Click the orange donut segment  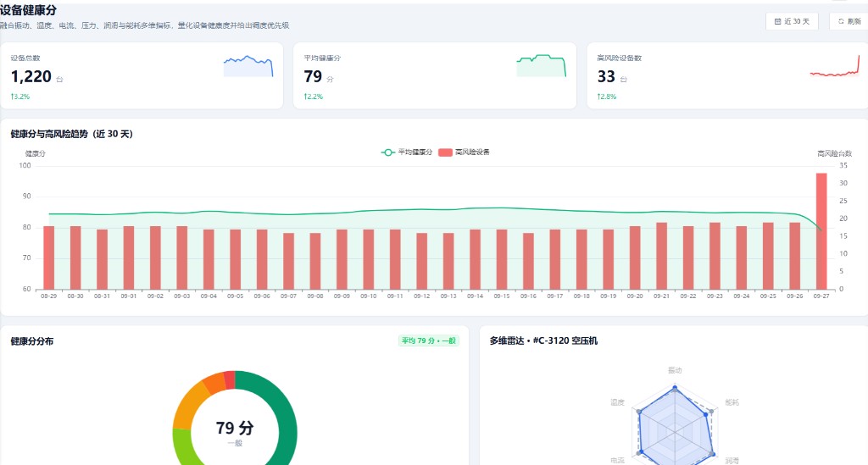[214, 383]
